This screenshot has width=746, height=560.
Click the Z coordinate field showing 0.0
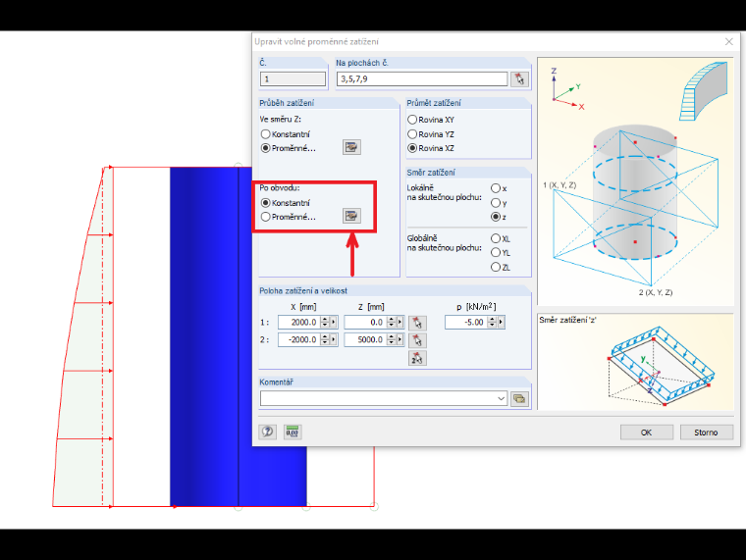coord(365,323)
